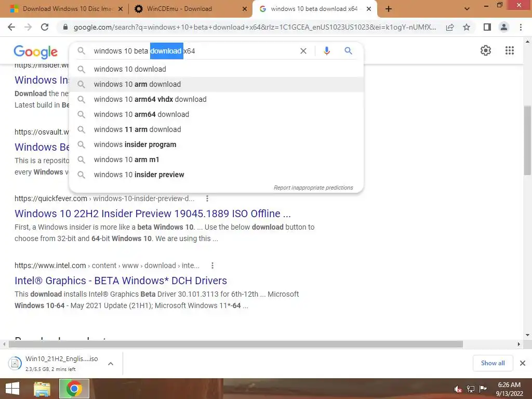This screenshot has width=532, height=399.
Task: Open the side panel icon
Action: click(x=487, y=27)
